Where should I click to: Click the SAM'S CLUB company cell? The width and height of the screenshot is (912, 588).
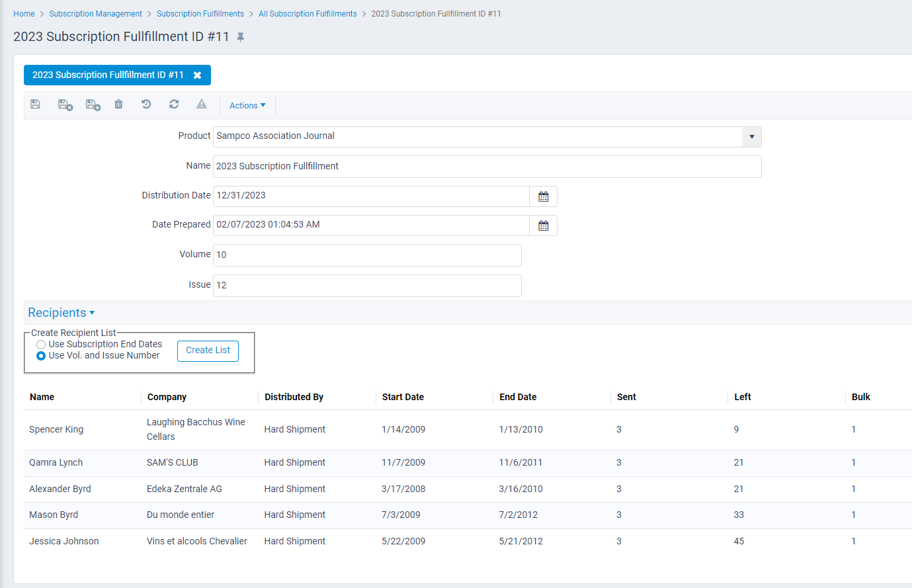tap(173, 463)
